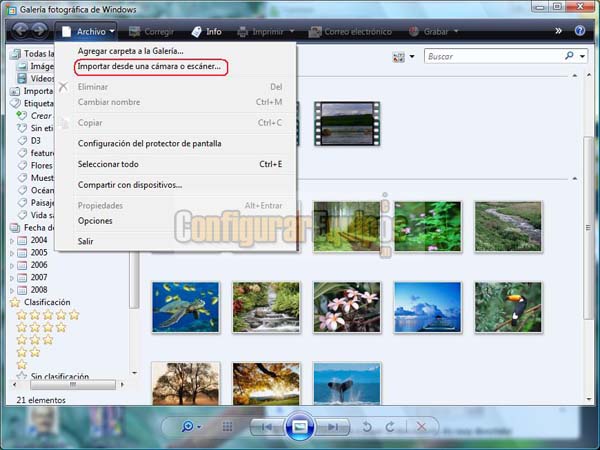Image resolution: width=600 pixels, height=450 pixels.
Task: Expand the 2008 date node
Action: (12, 290)
